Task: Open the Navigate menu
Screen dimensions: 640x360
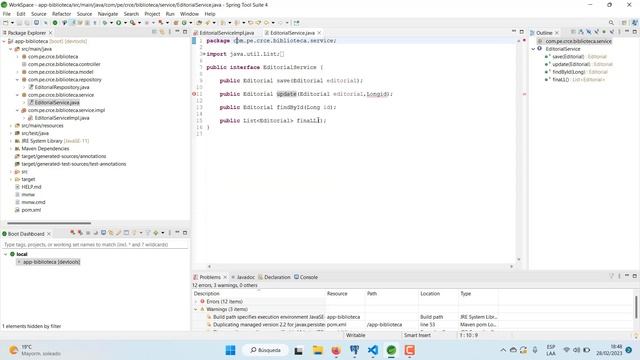Action: 107,14
